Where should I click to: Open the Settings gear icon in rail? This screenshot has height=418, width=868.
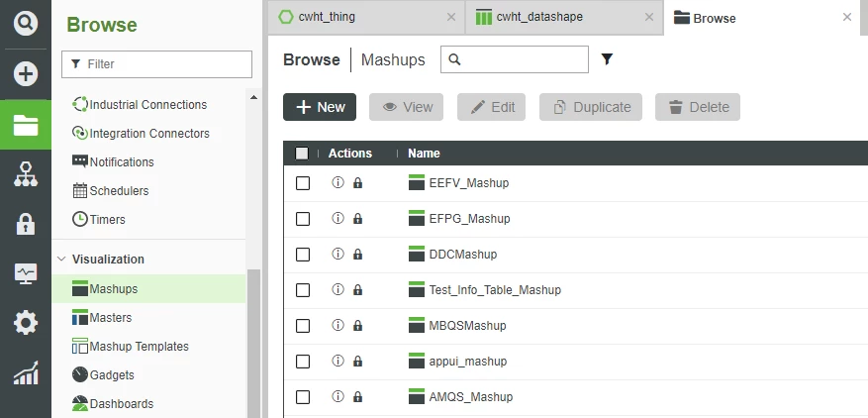(26, 323)
